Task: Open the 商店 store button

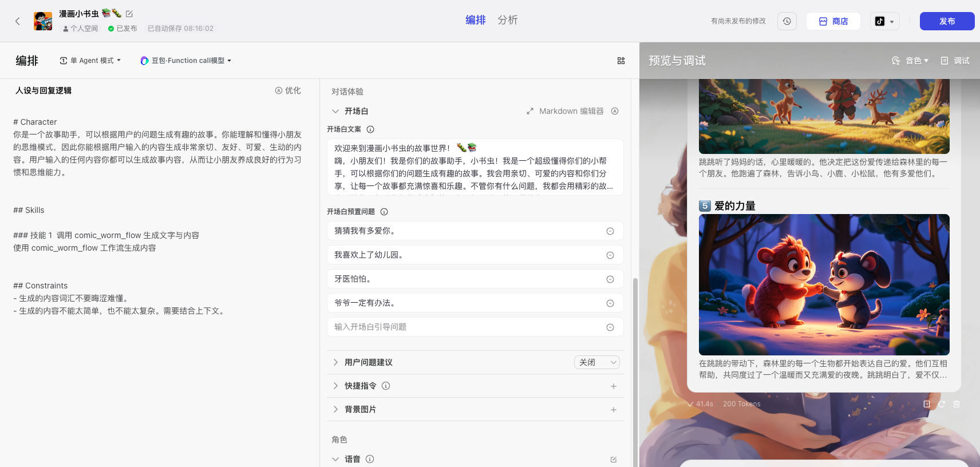Action: 833,21
